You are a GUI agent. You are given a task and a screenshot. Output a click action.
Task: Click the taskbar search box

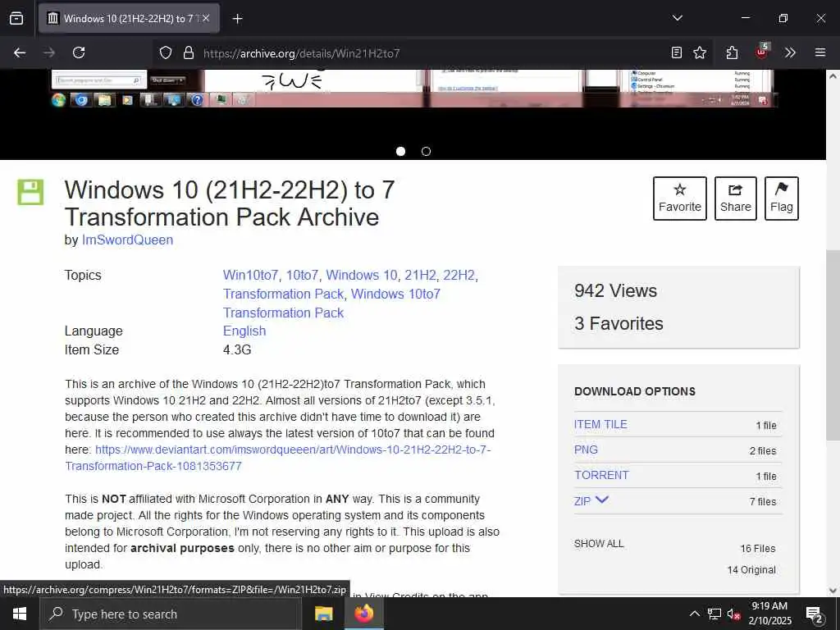click(171, 614)
